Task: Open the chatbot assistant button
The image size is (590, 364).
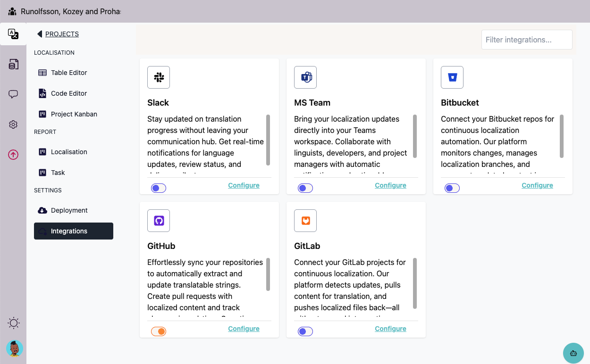Action: pos(573,353)
